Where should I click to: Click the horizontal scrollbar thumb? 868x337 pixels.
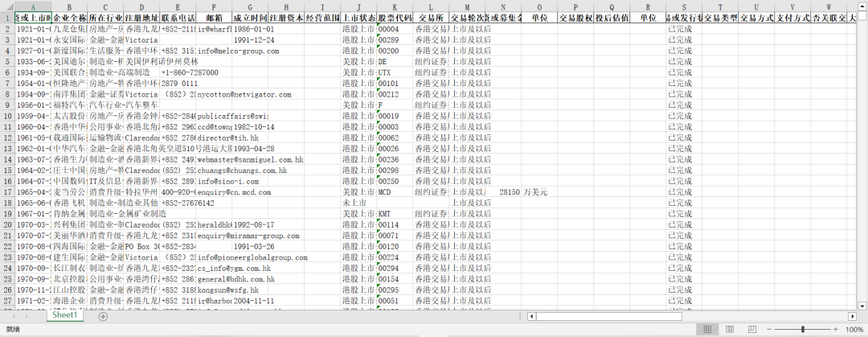(609, 316)
